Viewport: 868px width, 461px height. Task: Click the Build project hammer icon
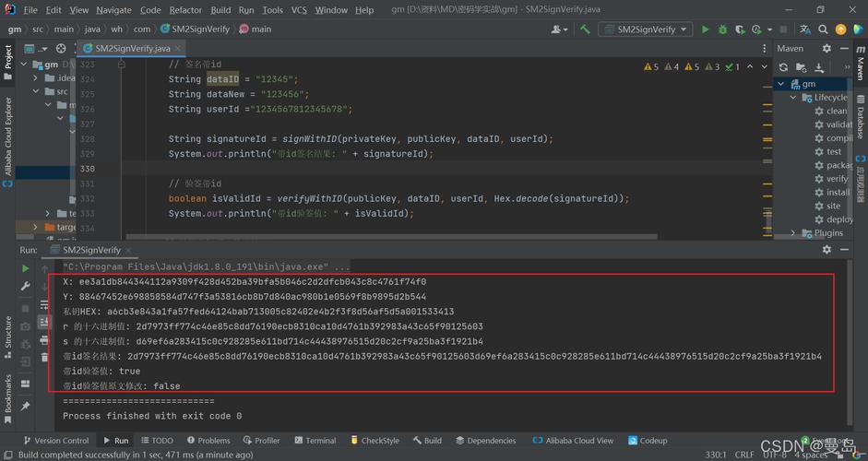coord(585,30)
